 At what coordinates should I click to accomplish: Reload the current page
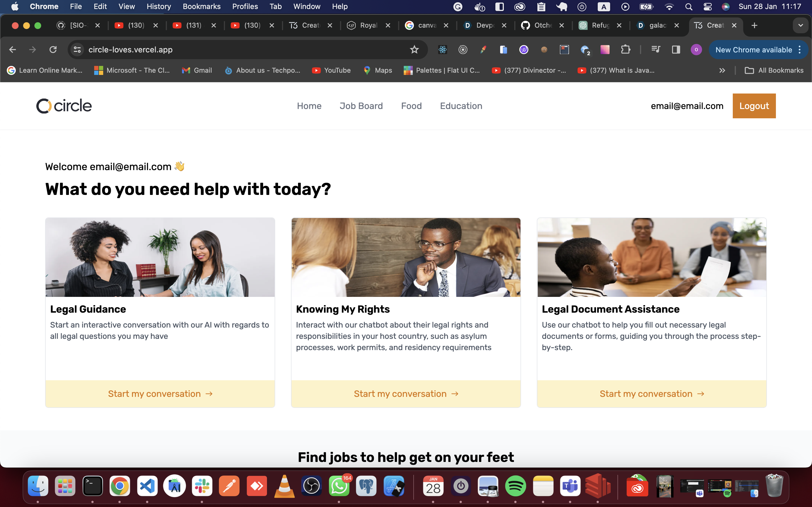point(53,50)
